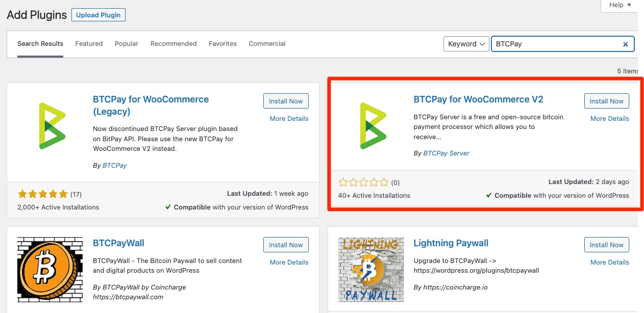Install BTCPay for WooCommerce V2

[606, 101]
